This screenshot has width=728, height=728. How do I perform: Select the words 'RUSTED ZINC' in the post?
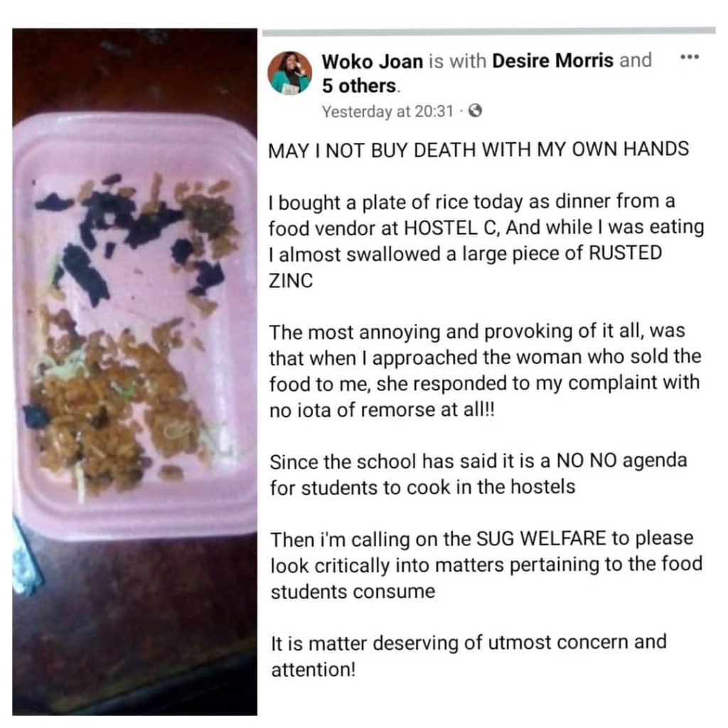pyautogui.click(x=465, y=267)
